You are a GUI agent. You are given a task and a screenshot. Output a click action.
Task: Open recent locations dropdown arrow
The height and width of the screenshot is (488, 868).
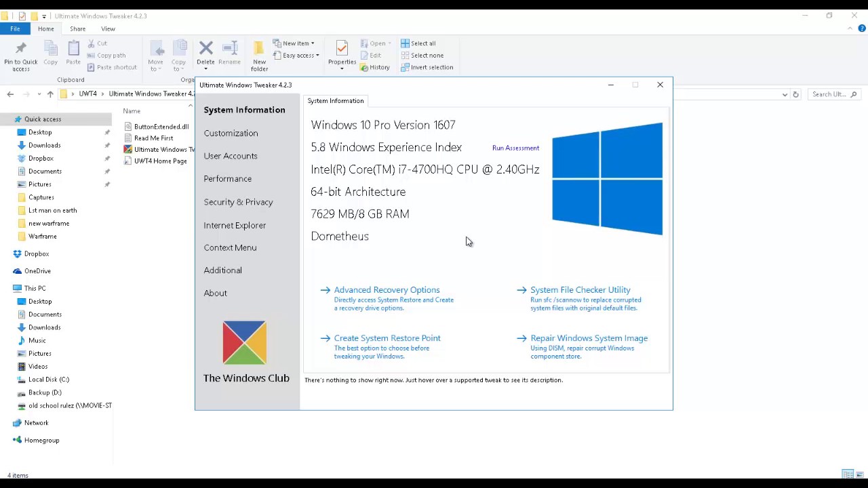[x=39, y=94]
